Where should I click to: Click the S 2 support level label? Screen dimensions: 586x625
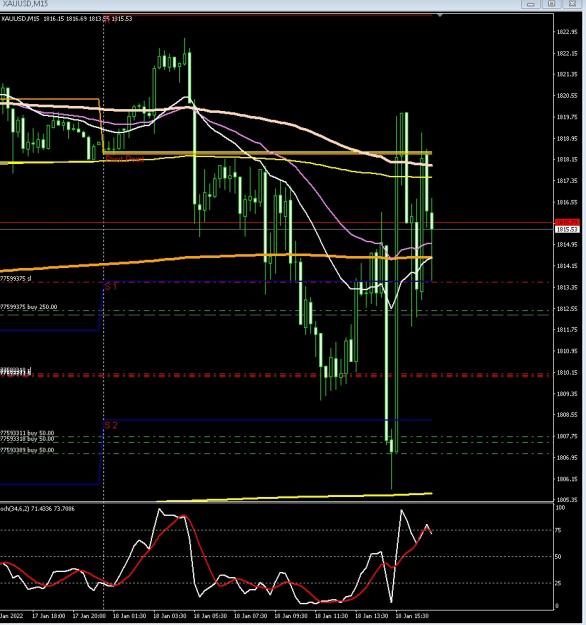(111, 425)
